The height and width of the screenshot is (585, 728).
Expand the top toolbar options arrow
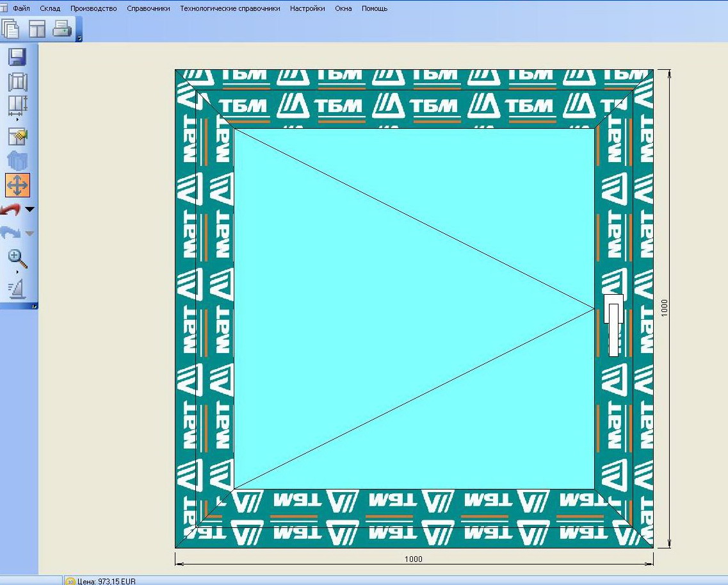[x=79, y=38]
